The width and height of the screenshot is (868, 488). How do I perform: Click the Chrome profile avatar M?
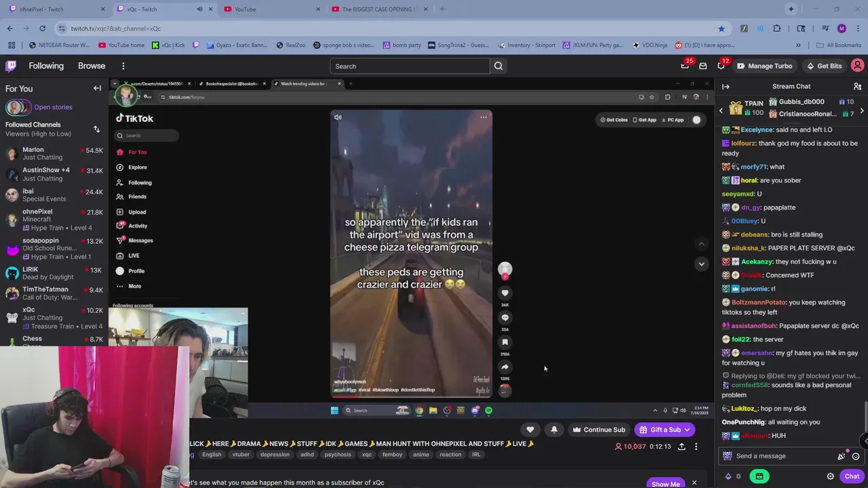pos(842,28)
